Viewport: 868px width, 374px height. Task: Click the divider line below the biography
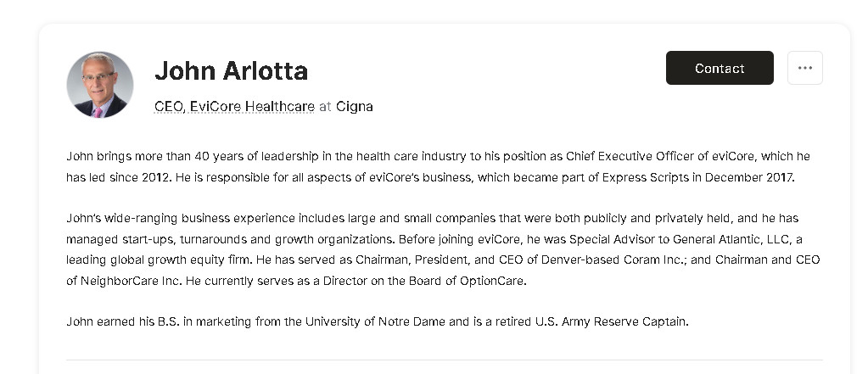[x=444, y=360]
